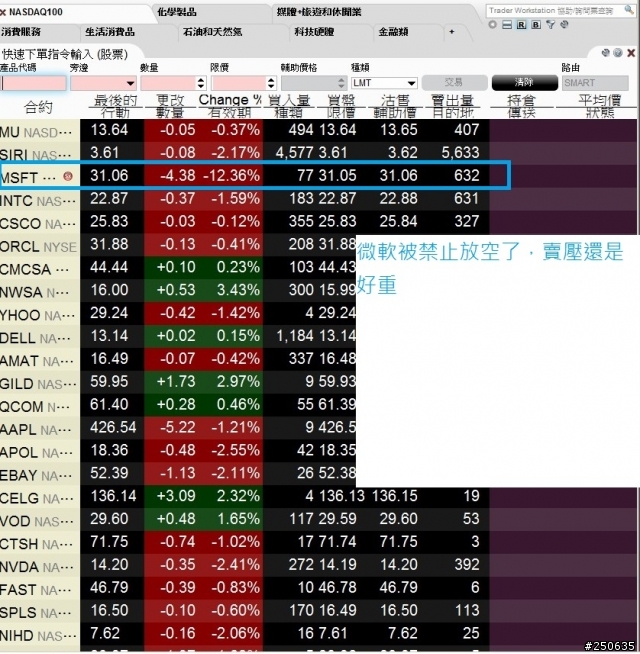Click the 合約 column header
The image size is (640, 654).
tap(38, 107)
